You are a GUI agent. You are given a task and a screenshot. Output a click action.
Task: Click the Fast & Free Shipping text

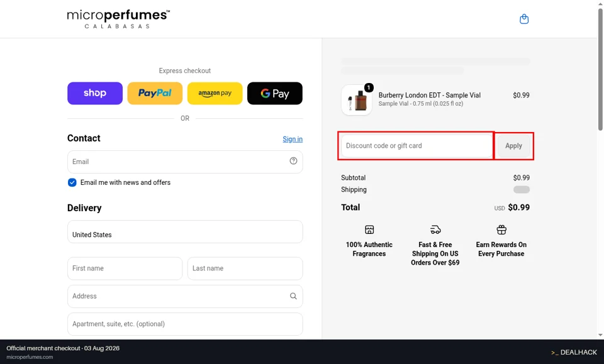point(435,253)
